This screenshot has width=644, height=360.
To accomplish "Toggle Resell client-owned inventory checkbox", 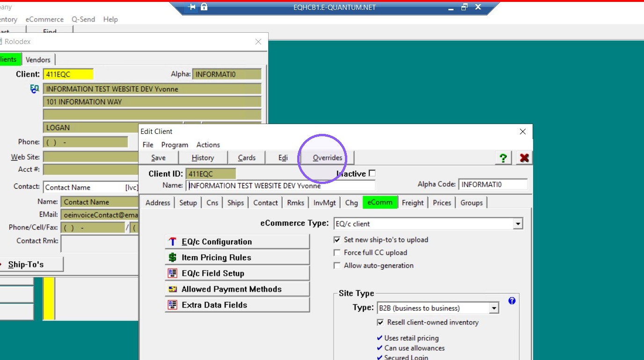I will coord(381,323).
